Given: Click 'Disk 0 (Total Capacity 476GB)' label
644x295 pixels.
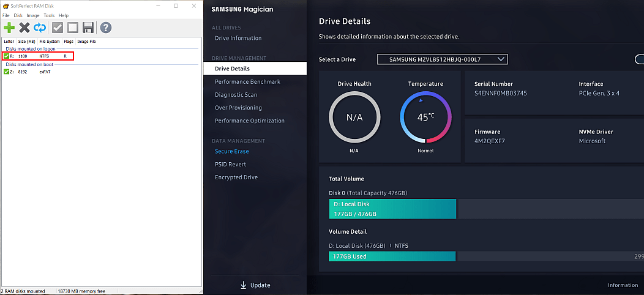Looking at the screenshot, I should tap(368, 193).
